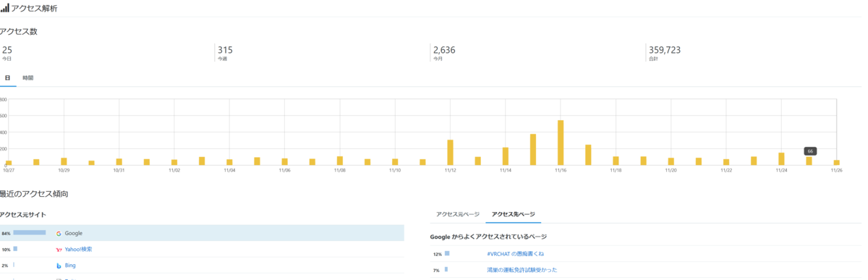Click this month's count 2,636 (今月)

point(444,50)
